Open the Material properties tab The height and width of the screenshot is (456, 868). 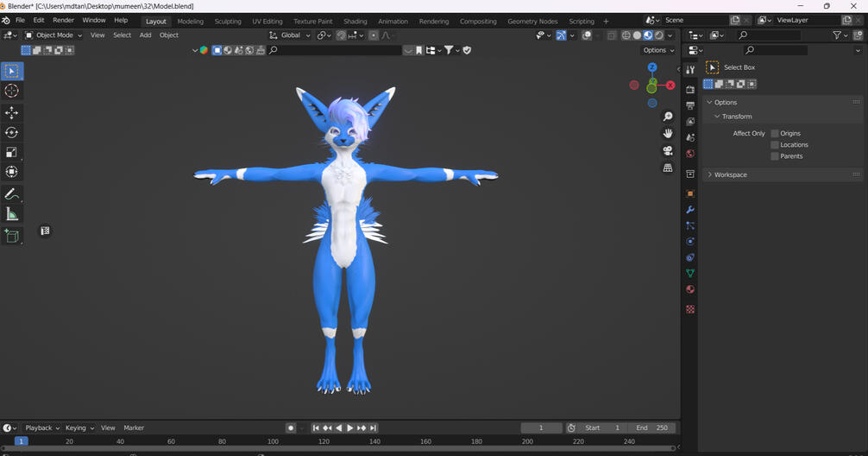[690, 289]
